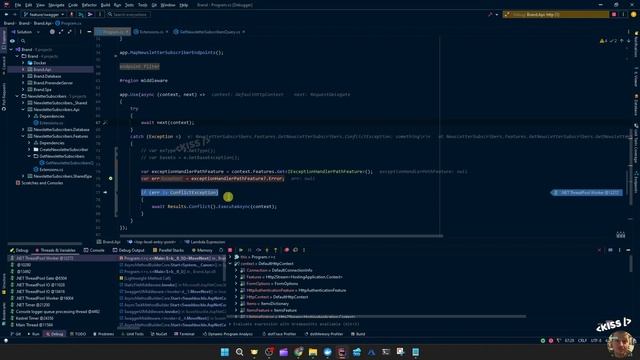Click the Windows Start button in taskbar

(224, 352)
